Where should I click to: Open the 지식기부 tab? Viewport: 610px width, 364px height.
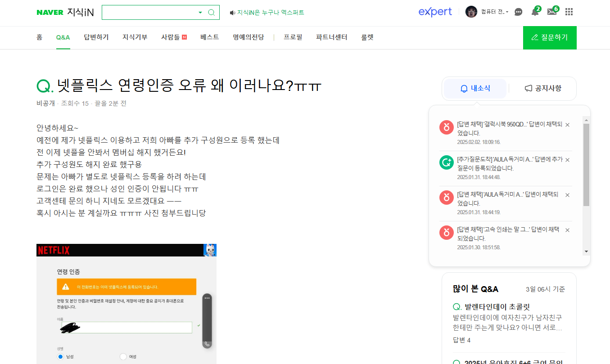click(135, 37)
